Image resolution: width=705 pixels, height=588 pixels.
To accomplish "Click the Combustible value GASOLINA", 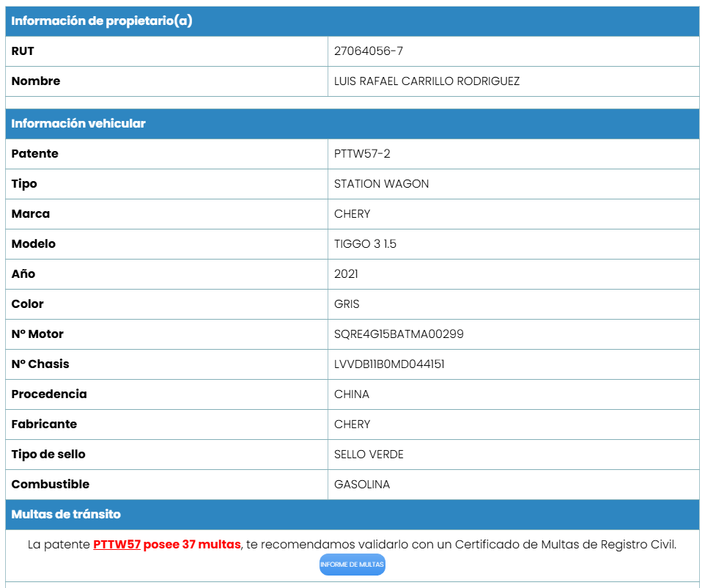I will [x=362, y=485].
